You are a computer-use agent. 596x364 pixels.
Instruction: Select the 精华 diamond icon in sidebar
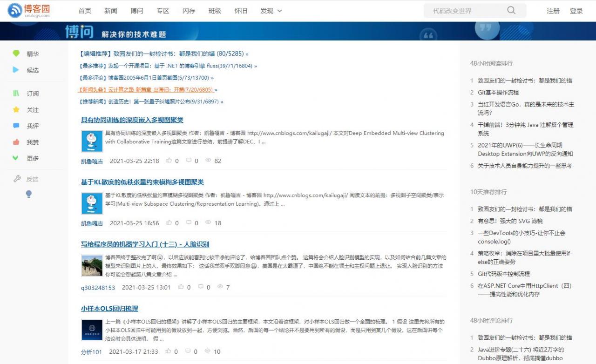coord(16,54)
